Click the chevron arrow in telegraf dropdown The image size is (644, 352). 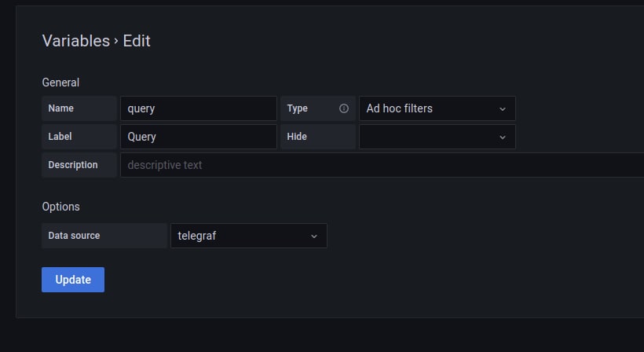[314, 236]
